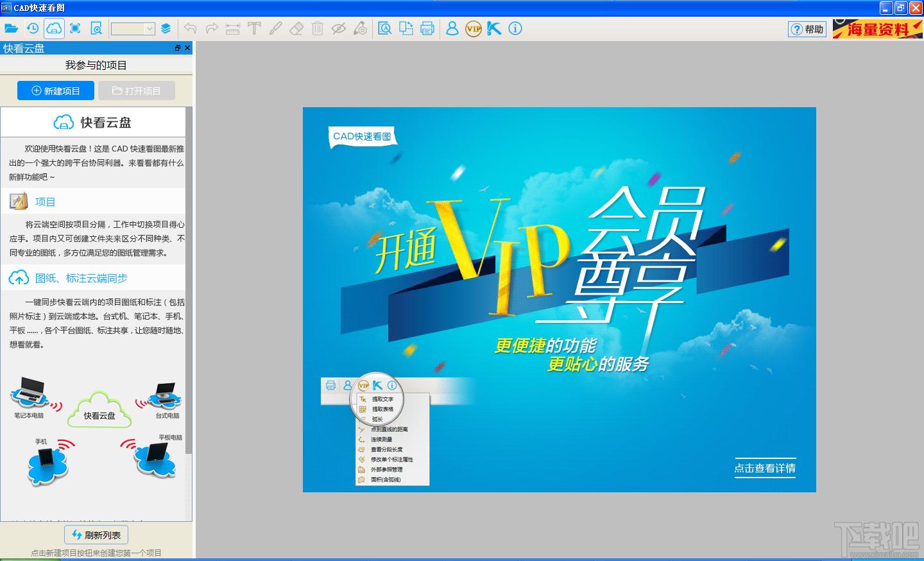Click the 图纸、标注云端同步 heading
Image resolution: width=924 pixels, height=561 pixels.
[81, 278]
